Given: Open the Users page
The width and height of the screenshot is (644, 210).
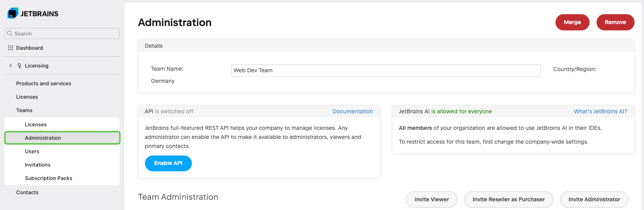Looking at the screenshot, I should [32, 151].
